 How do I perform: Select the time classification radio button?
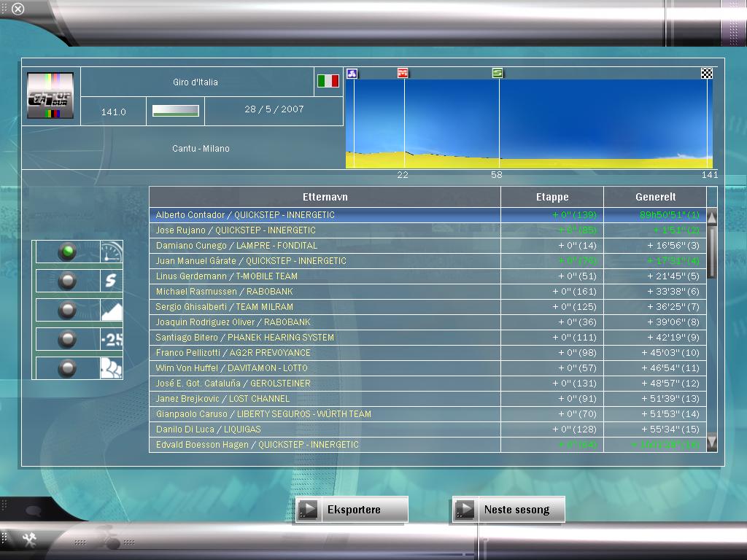pos(68,252)
